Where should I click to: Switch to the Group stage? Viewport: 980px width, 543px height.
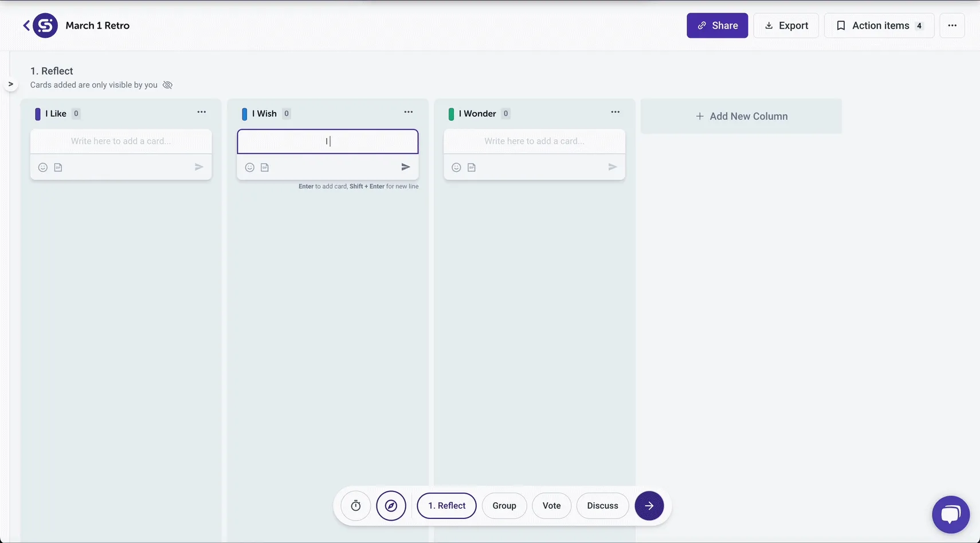(x=504, y=506)
